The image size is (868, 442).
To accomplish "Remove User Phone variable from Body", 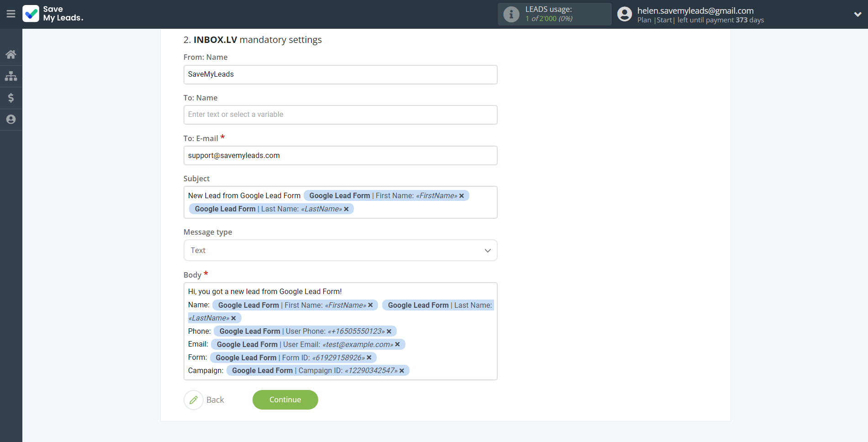I will point(389,331).
